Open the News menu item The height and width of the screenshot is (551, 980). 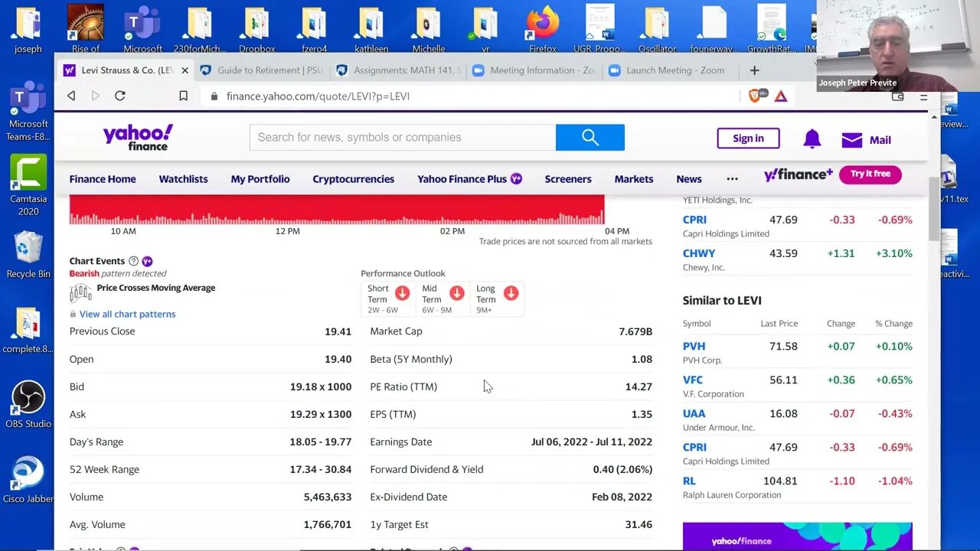point(689,179)
